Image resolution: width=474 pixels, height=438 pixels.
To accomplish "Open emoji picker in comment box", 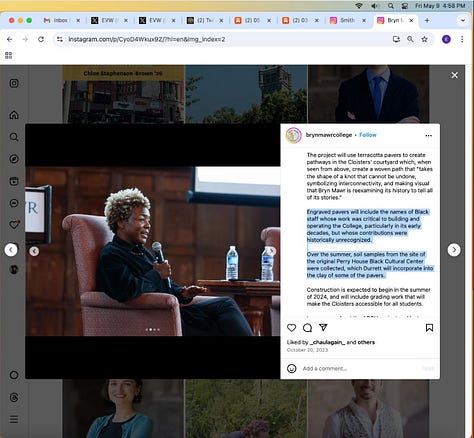I will point(292,368).
